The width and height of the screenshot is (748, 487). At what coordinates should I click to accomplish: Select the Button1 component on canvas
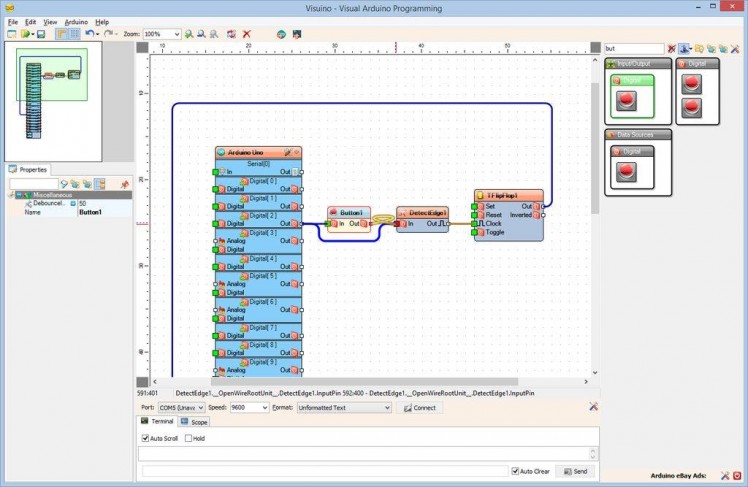point(349,213)
